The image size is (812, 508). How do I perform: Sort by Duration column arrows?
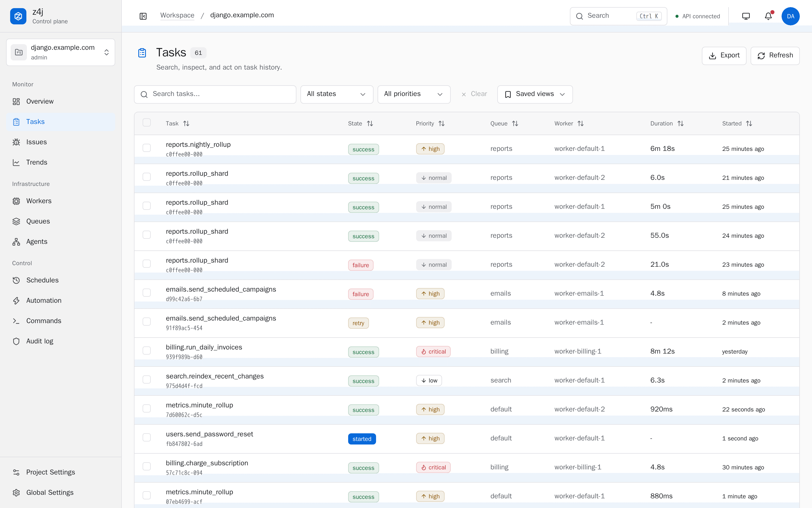[x=680, y=124]
